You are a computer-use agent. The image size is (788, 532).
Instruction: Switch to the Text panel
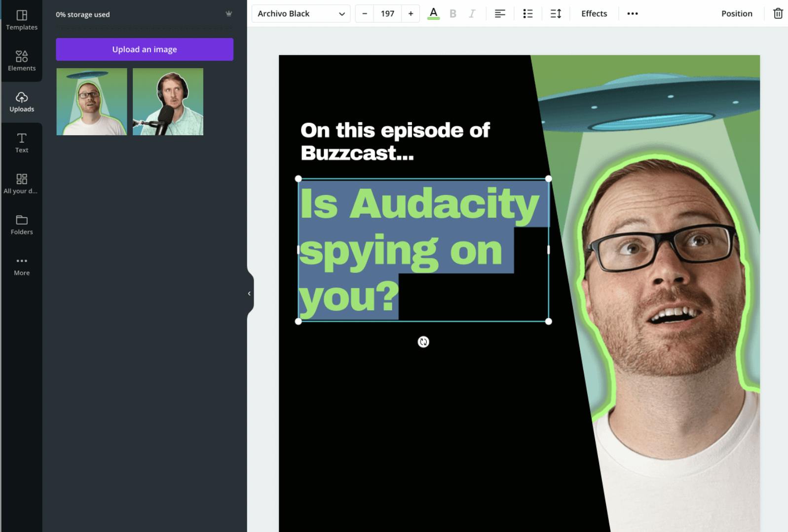[22, 143]
